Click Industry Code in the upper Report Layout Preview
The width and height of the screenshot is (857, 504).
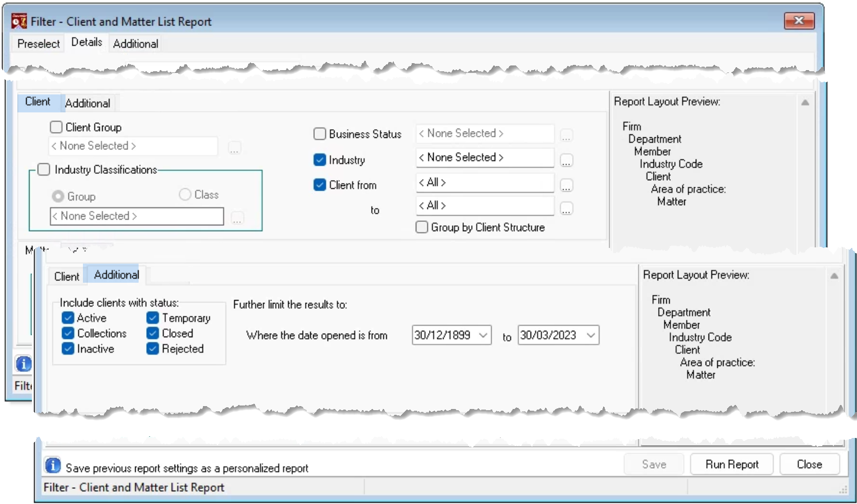pyautogui.click(x=671, y=164)
